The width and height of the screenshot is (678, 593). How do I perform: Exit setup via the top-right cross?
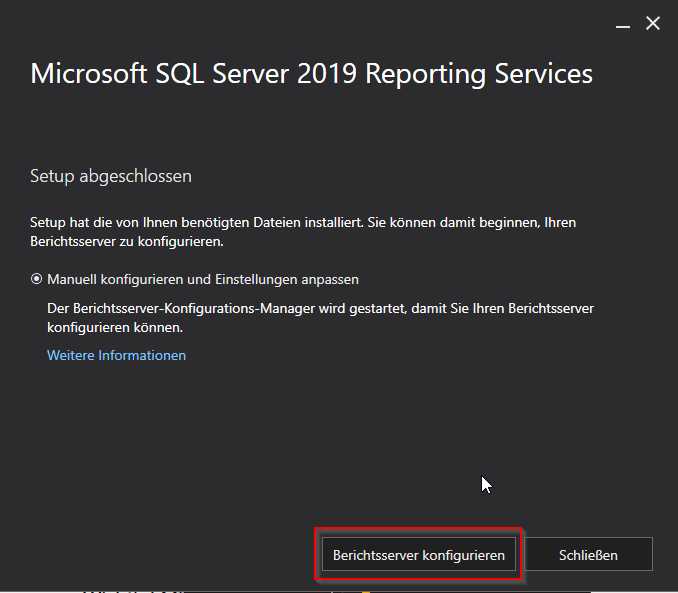point(653,23)
